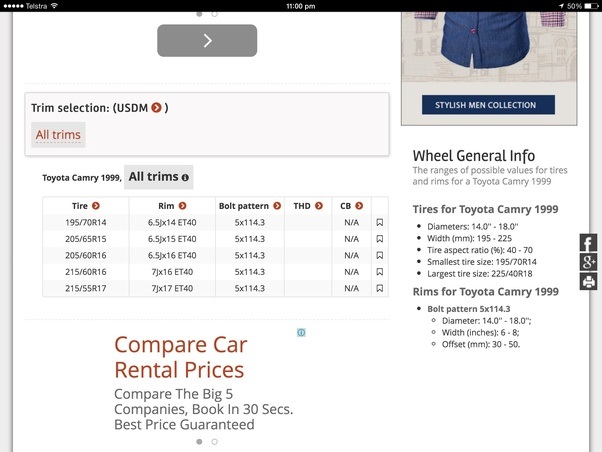This screenshot has height=452, width=602.
Task: Tap the location arrow icon in status bar
Action: click(561, 6)
